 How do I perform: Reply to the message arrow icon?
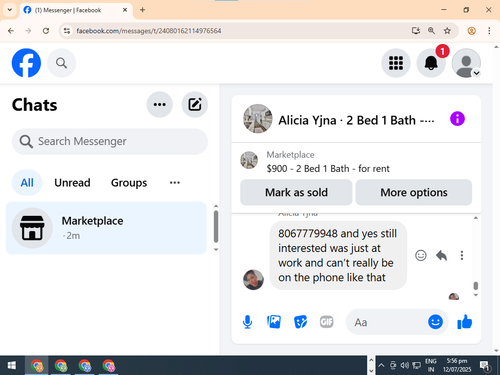(x=441, y=256)
